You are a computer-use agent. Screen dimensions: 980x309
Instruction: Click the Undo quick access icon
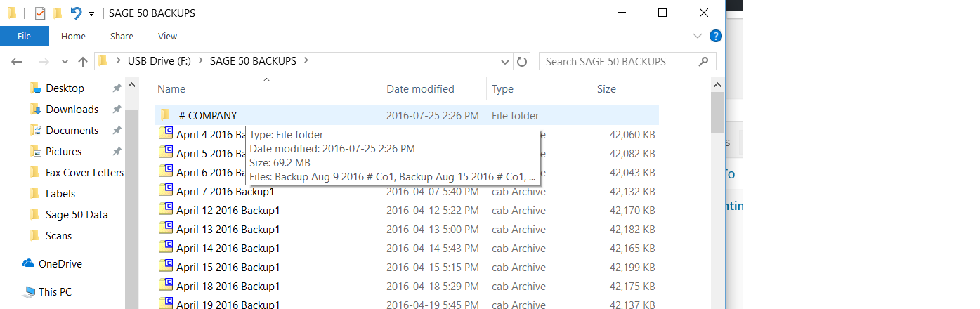(76, 13)
